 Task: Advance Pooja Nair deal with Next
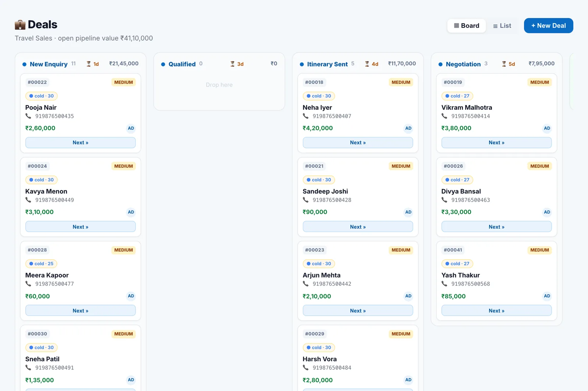click(x=80, y=143)
